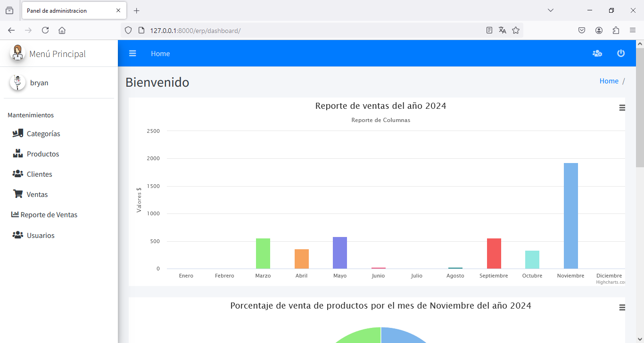644x343 pixels.
Task: Close the Panel de administracion tab
Action: click(118, 10)
